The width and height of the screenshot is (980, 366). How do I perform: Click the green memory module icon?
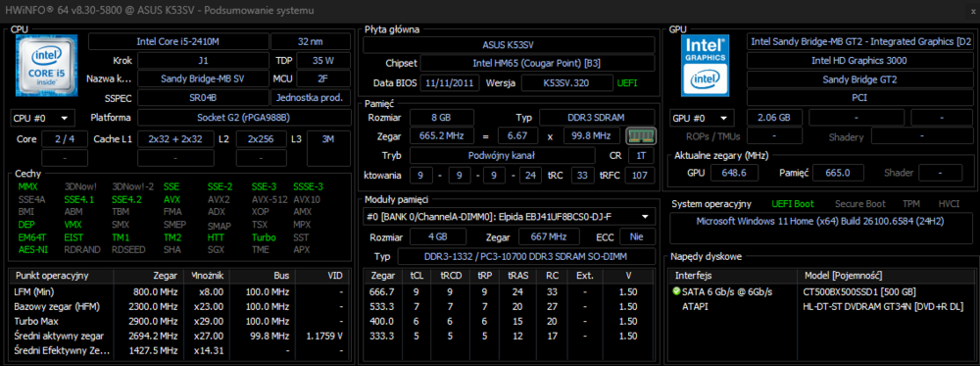click(x=640, y=135)
